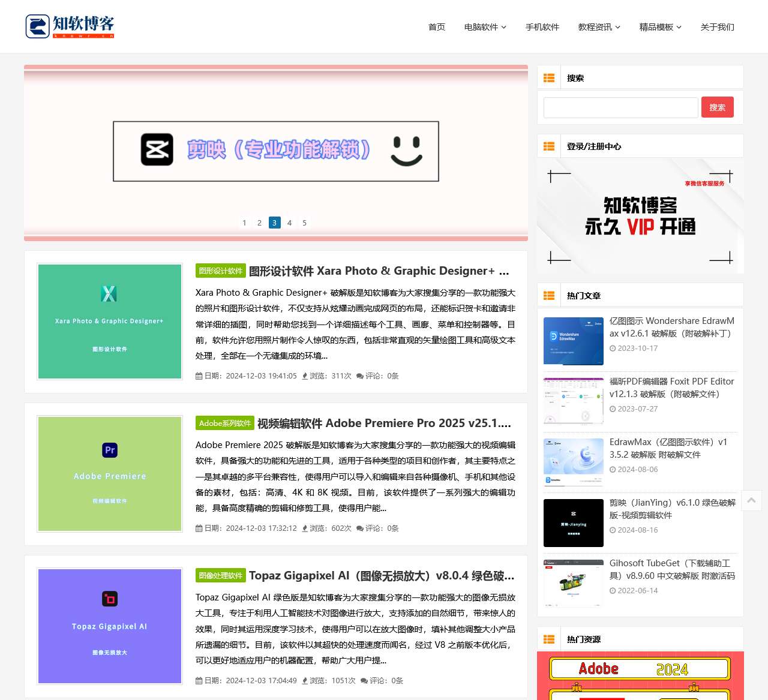Open the 永久 VIP 开通 banner
Viewport: 768px width, 700px height.
[x=640, y=216]
